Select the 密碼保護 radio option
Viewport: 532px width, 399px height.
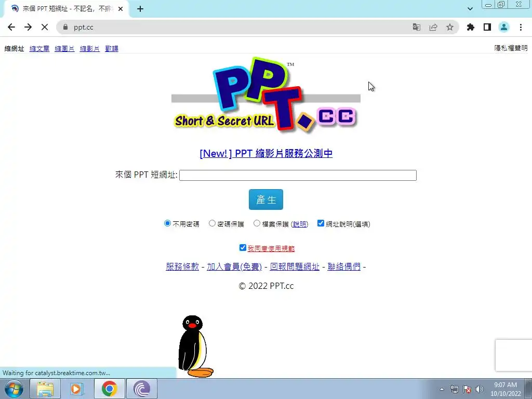coord(212,223)
